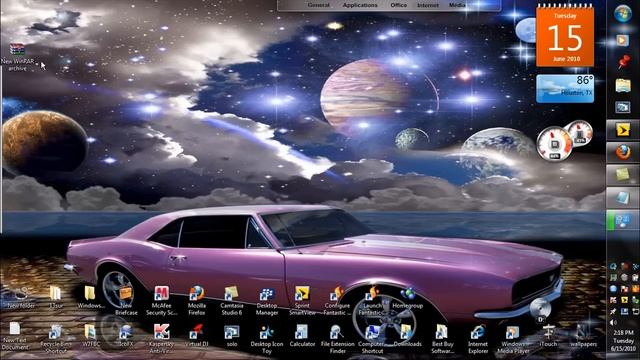The width and height of the screenshot is (640, 360).
Task: Launch the Desktop Icon Toy shortcut
Action: 267,339
